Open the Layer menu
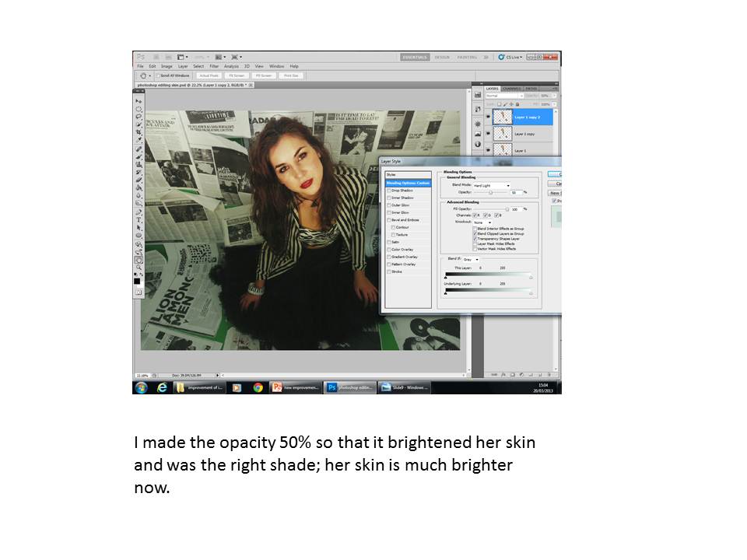This screenshot has width=747, height=560. pos(183,67)
